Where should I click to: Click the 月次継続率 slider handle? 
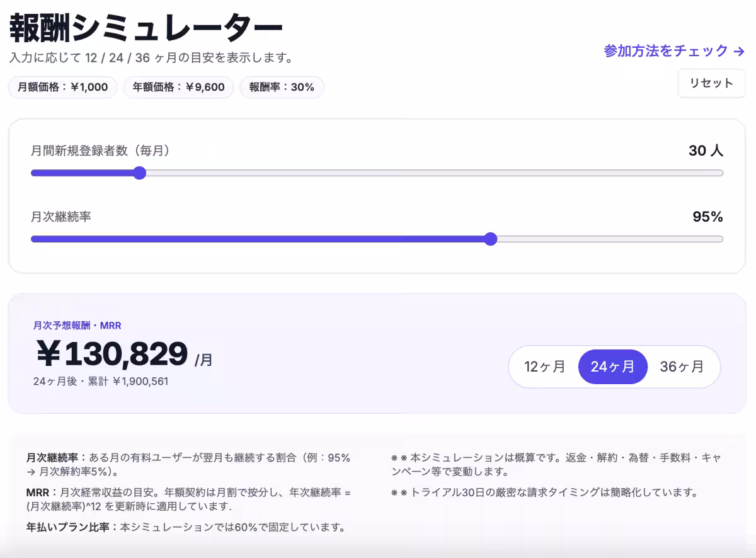(x=491, y=239)
